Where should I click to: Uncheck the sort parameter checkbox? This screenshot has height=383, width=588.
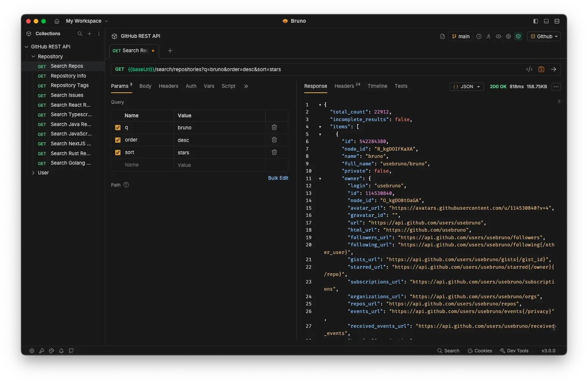(x=118, y=152)
